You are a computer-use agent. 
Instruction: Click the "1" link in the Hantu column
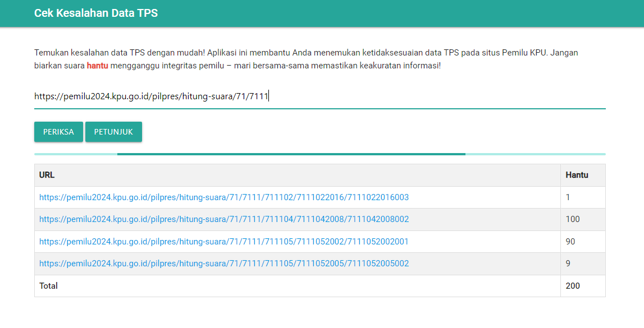567,197
